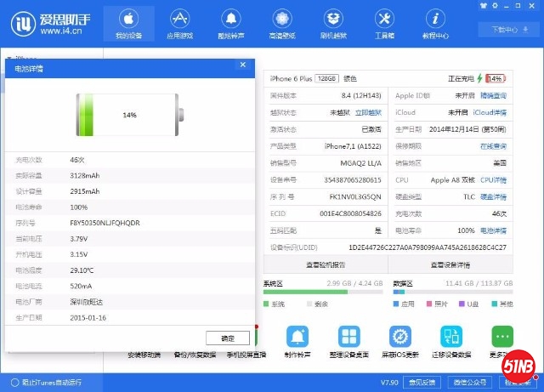Click the 查看设备详情 button
544x392 pixels.
[x=450, y=264]
